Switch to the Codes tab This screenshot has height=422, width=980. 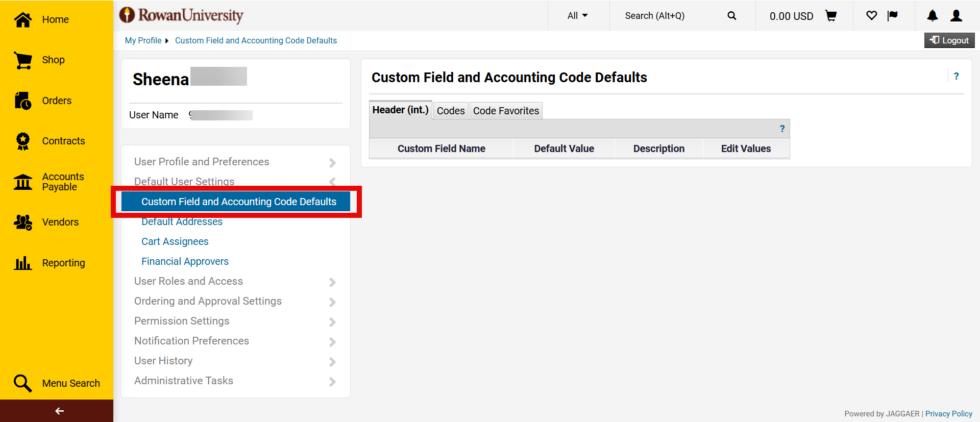450,111
